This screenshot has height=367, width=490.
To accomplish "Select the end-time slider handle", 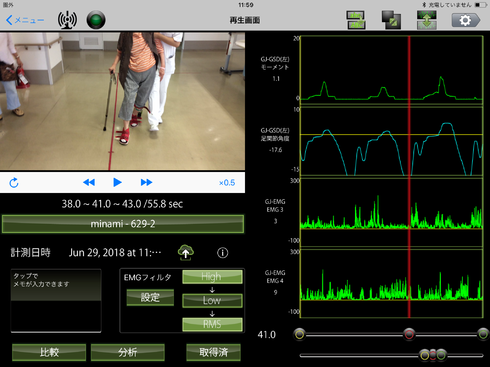I will [x=483, y=334].
